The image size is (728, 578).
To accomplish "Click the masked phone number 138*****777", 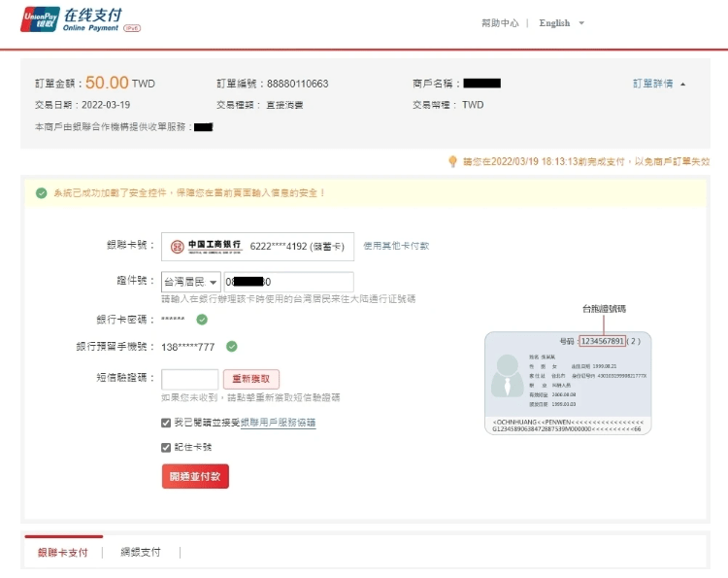I will [x=188, y=347].
